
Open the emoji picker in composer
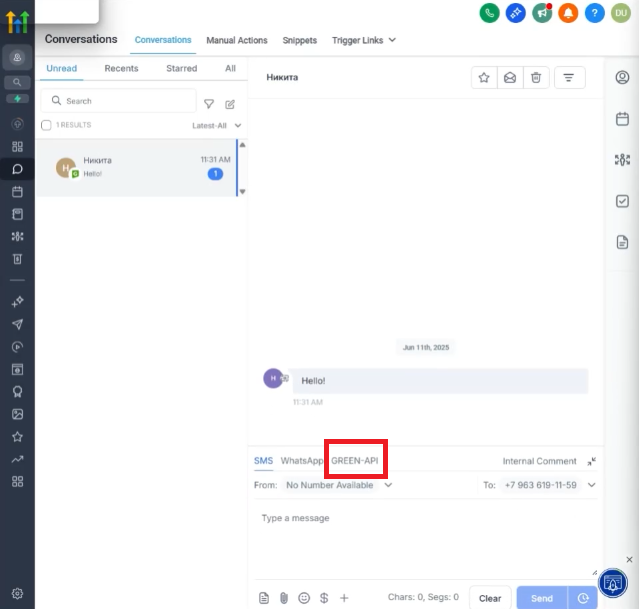click(304, 598)
